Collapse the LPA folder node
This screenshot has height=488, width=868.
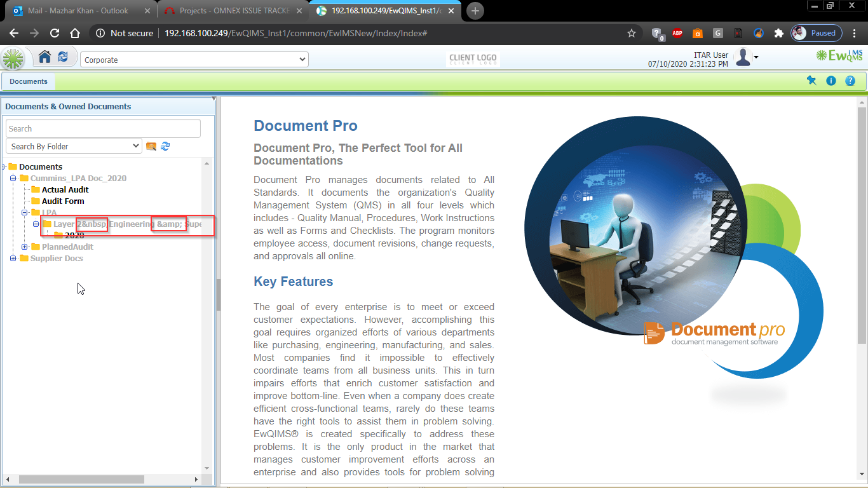pos(25,212)
